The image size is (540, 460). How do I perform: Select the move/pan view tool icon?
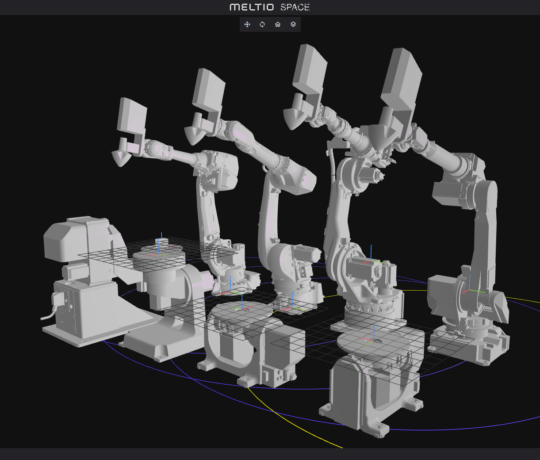(x=247, y=24)
